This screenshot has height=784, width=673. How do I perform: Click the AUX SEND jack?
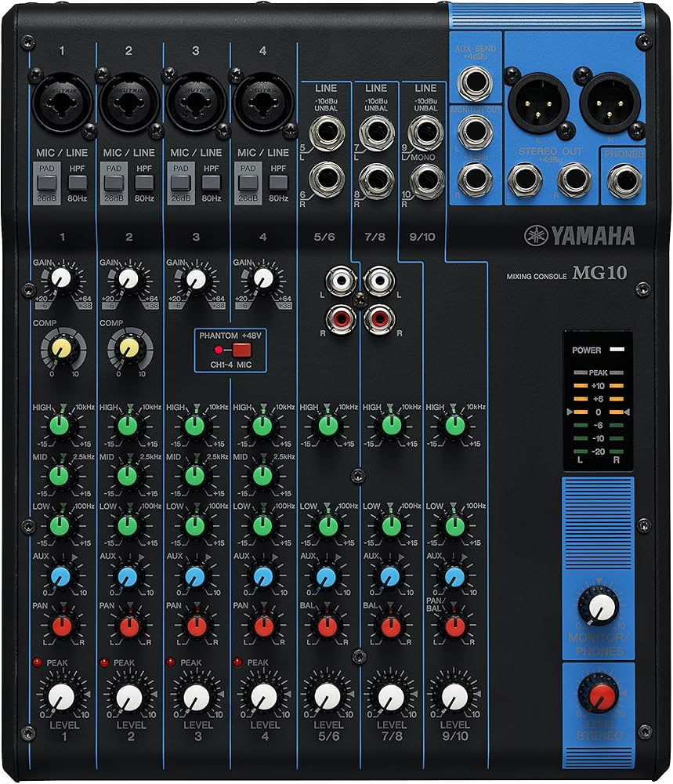pyautogui.click(x=472, y=78)
